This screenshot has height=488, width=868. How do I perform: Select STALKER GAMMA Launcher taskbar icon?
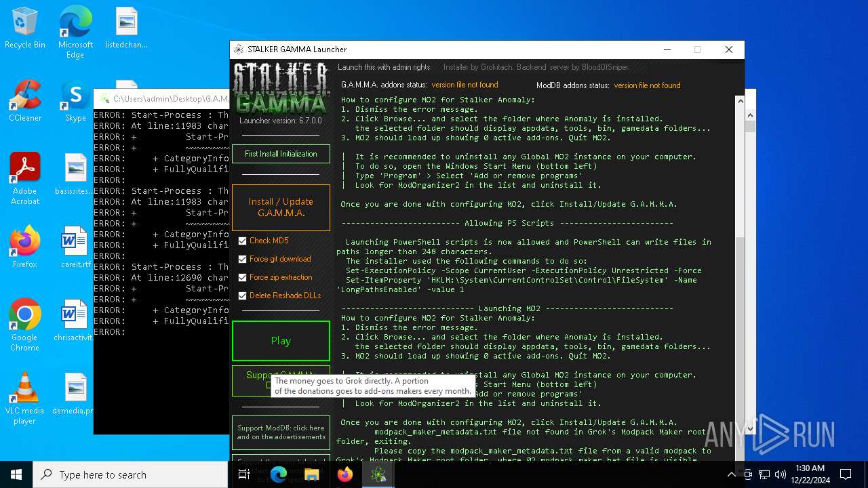pyautogui.click(x=378, y=474)
